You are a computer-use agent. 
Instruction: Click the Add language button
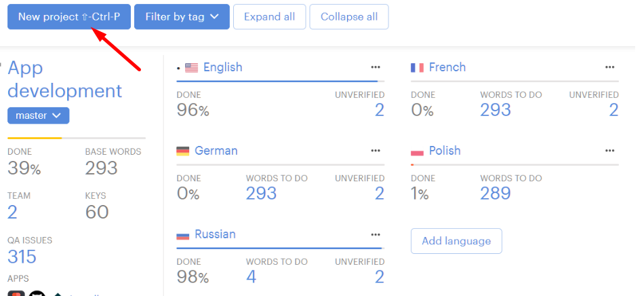456,241
